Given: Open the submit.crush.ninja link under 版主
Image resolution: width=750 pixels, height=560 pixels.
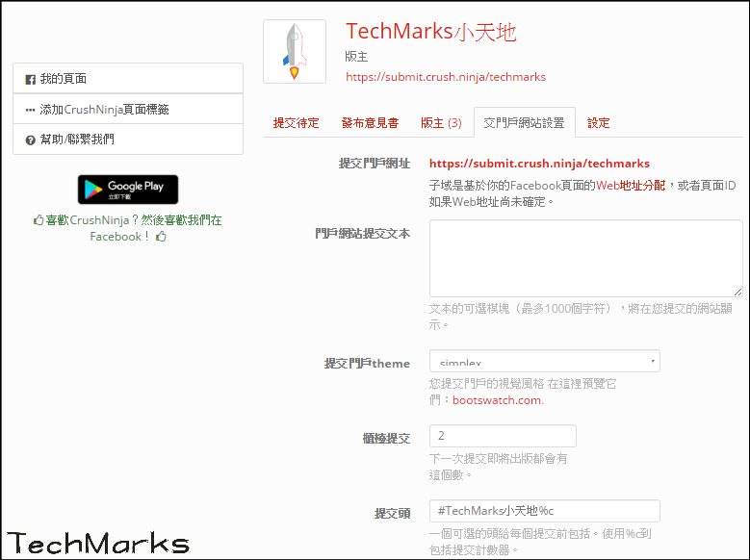Looking at the screenshot, I should [446, 77].
